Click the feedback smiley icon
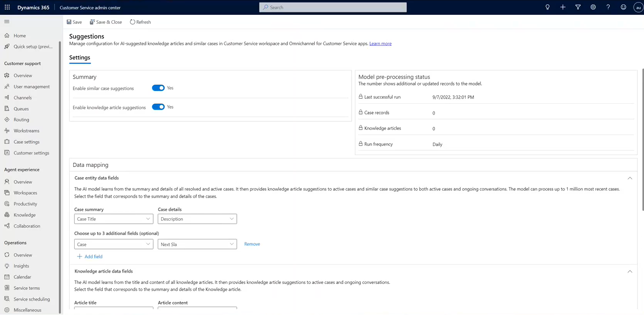 pyautogui.click(x=623, y=7)
